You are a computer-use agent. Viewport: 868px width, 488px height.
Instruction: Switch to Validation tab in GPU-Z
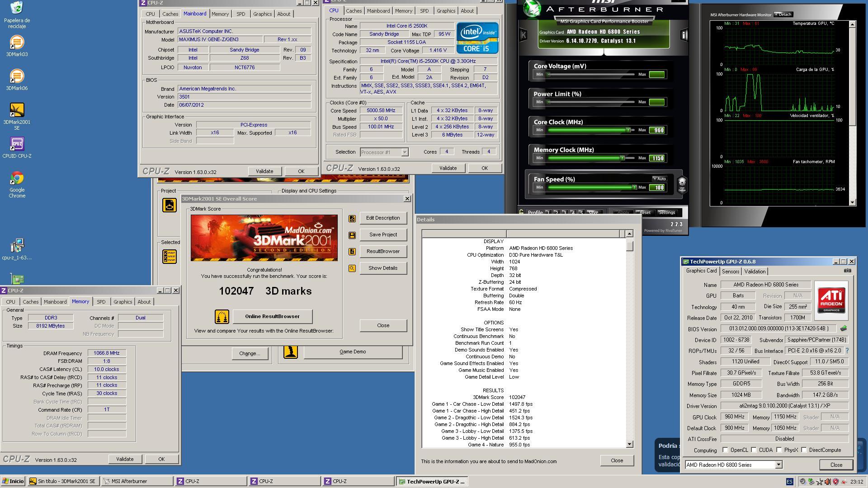point(755,272)
